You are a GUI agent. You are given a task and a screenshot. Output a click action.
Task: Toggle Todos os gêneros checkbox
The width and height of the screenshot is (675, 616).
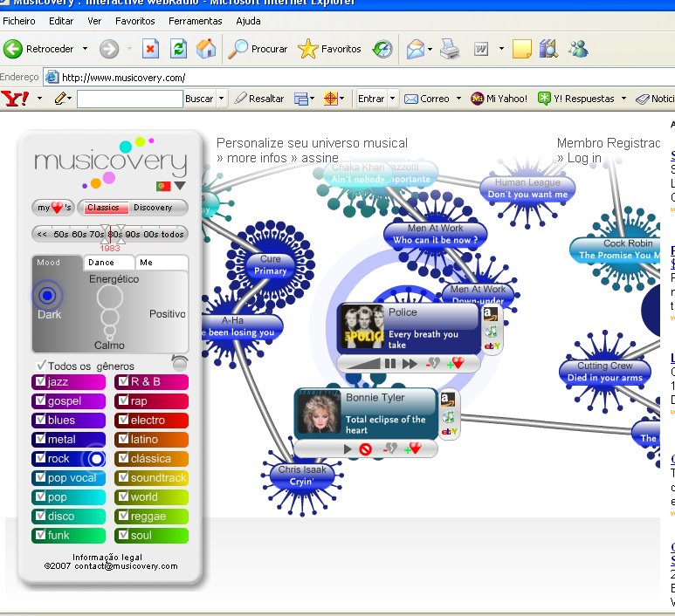click(41, 366)
